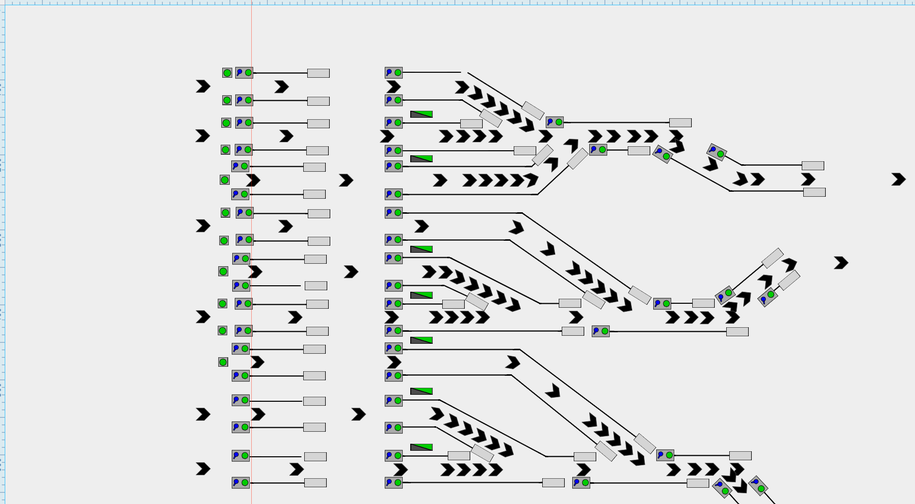Click the ruler along the left edge
This screenshot has width=915, height=504.
click(3, 250)
